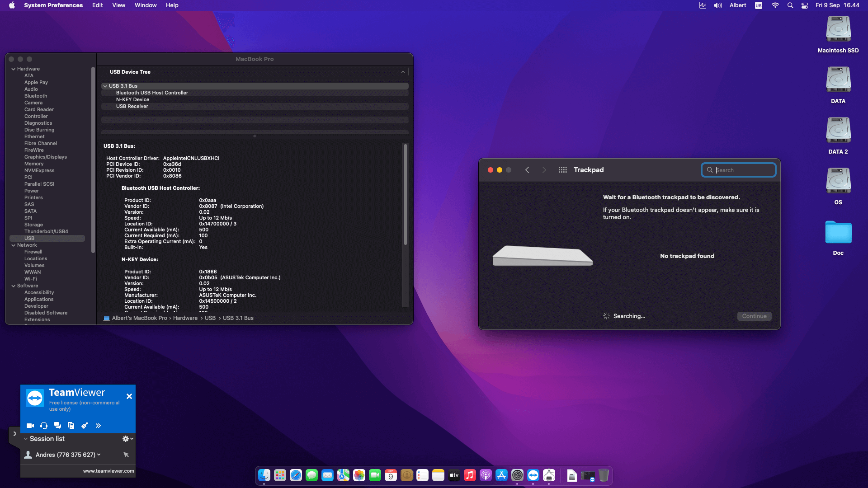Open the TeamViewer chat messages
Screen dimensions: 868x488
[57, 425]
